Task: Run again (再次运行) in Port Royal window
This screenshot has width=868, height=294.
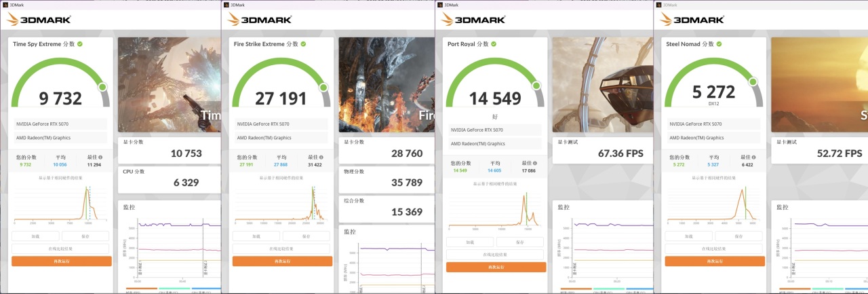Action: (x=496, y=267)
